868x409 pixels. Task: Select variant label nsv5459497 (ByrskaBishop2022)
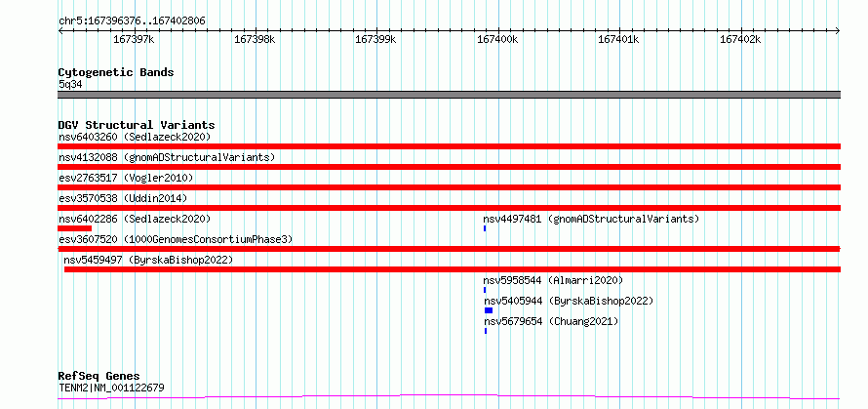coord(148,260)
